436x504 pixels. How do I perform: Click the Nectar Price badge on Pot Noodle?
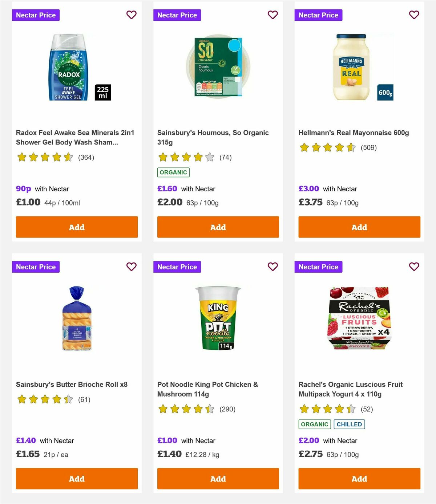pos(177,267)
